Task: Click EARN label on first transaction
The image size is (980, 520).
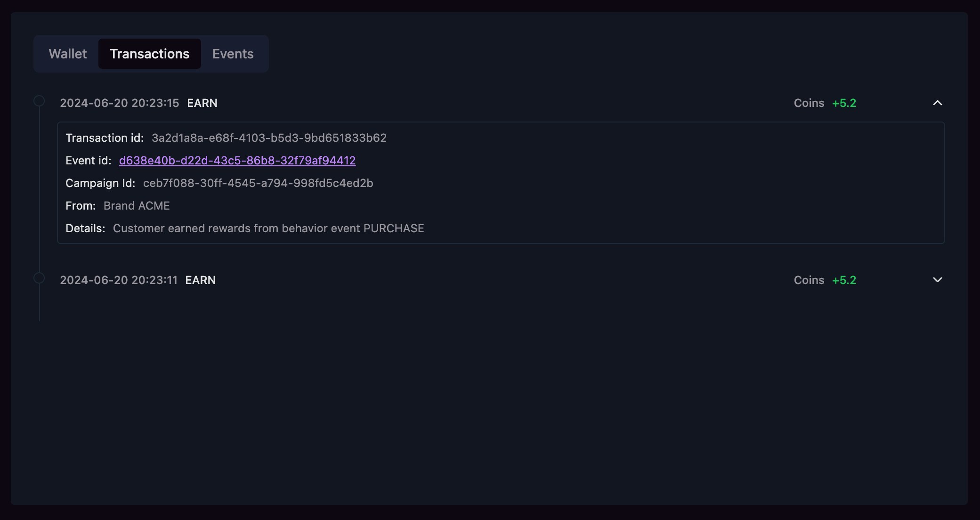Action: (202, 103)
